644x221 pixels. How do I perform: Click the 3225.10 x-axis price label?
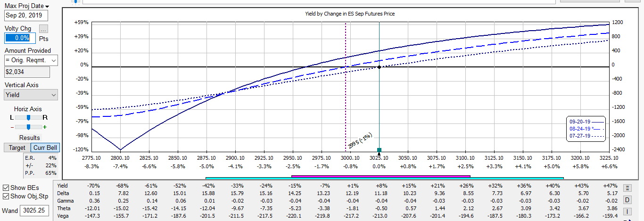(x=609, y=158)
